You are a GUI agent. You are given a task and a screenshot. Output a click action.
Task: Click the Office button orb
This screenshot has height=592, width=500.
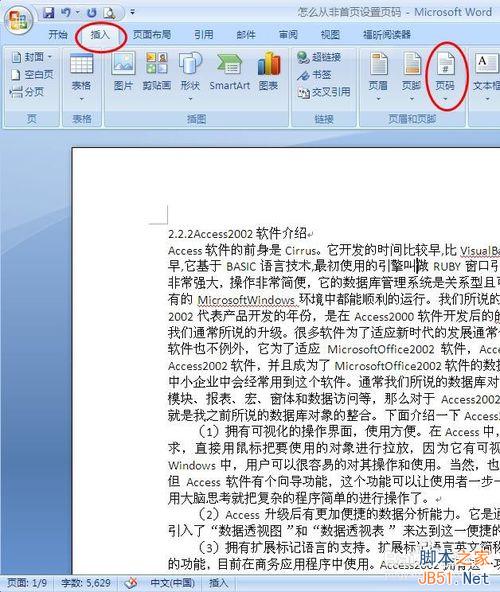[x=19, y=20]
